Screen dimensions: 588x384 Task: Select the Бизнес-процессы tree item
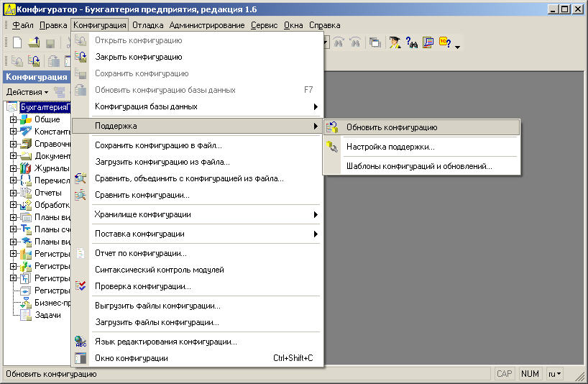(52, 303)
